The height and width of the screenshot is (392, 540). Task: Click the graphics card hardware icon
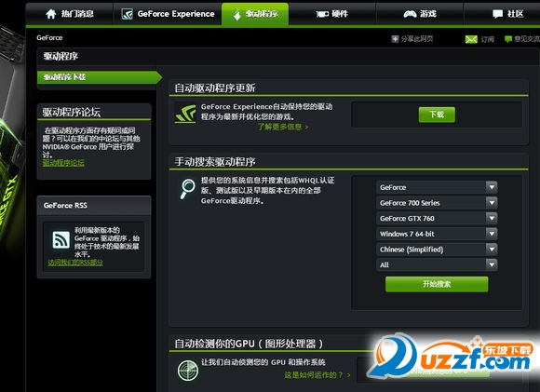[322, 14]
